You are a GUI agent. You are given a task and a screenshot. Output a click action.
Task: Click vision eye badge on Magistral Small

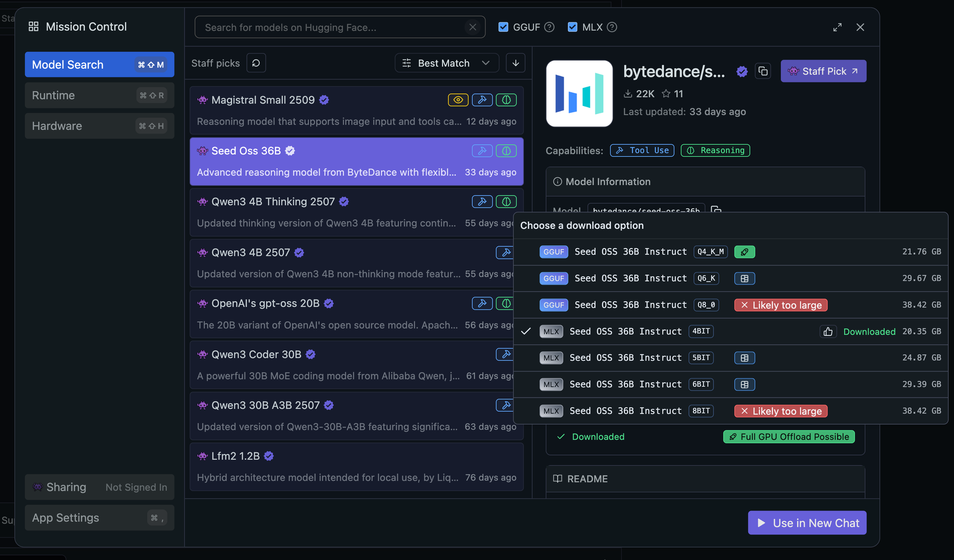(458, 100)
